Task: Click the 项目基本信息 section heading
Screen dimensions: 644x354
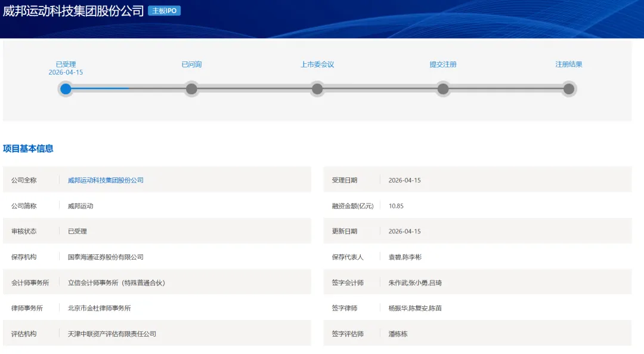Action: [28, 149]
